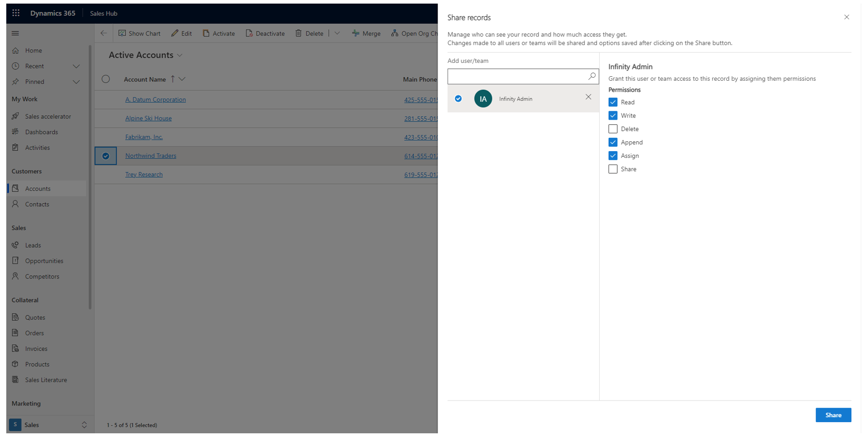The image size is (868, 436).
Task: Open the Contacts person icon
Action: (16, 204)
